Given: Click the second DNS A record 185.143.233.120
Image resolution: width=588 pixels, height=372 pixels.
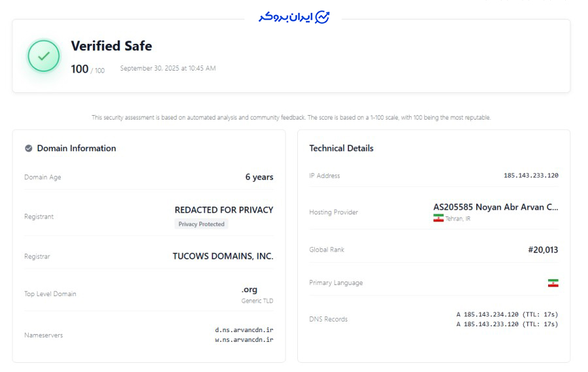Looking at the screenshot, I should [x=507, y=324].
